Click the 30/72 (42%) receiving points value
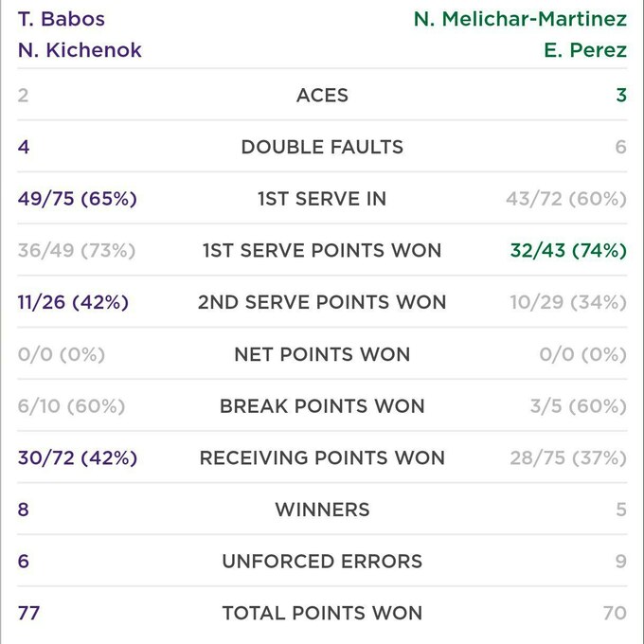Image resolution: width=644 pixels, height=644 pixels. (x=78, y=457)
